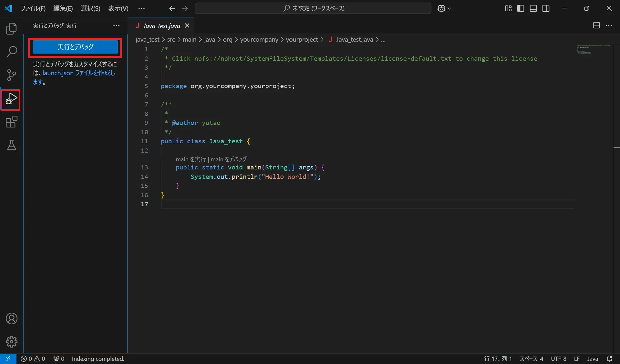
Task: Open the Manage gear icon
Action: (12, 342)
